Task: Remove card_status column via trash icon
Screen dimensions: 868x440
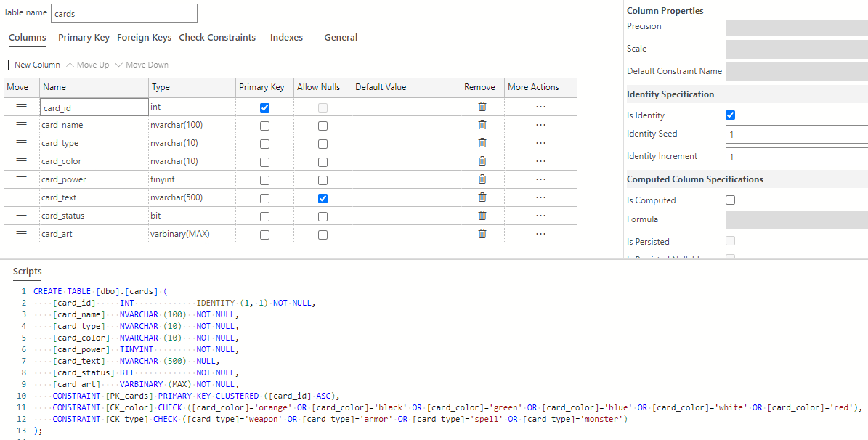Action: 482,216
